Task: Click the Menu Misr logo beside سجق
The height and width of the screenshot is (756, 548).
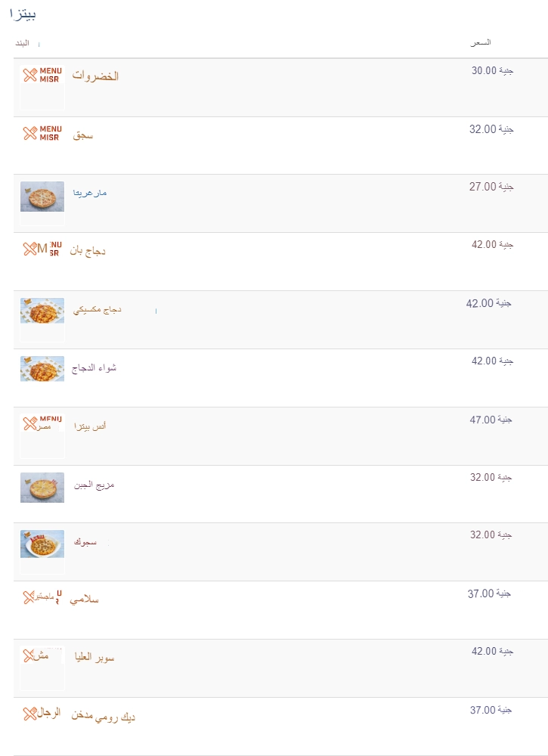Action: 42,133
